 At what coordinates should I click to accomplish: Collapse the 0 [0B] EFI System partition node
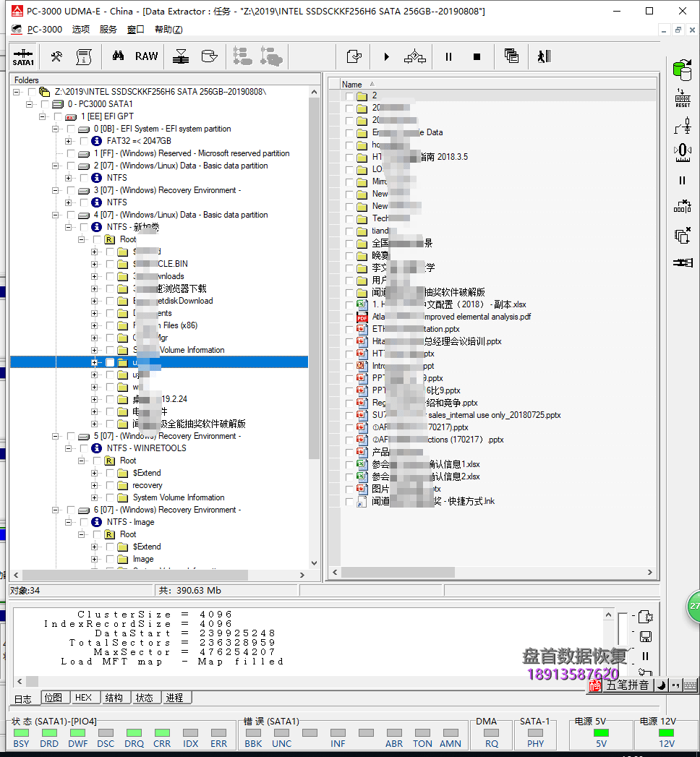coord(55,129)
